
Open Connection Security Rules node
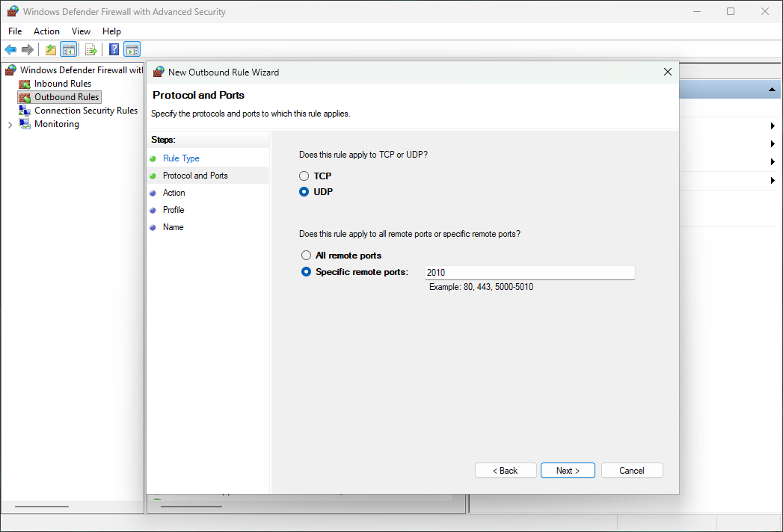85,111
